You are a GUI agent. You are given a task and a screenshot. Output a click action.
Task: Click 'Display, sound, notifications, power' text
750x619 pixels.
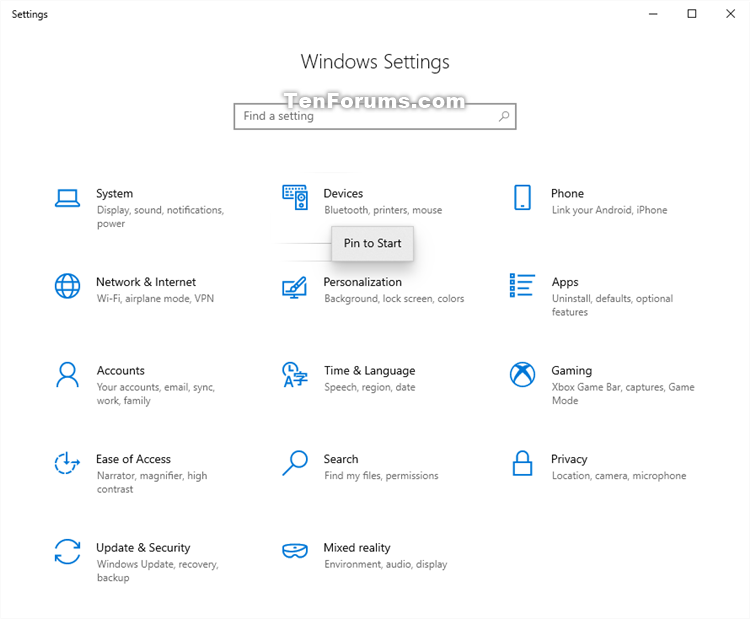(x=160, y=217)
